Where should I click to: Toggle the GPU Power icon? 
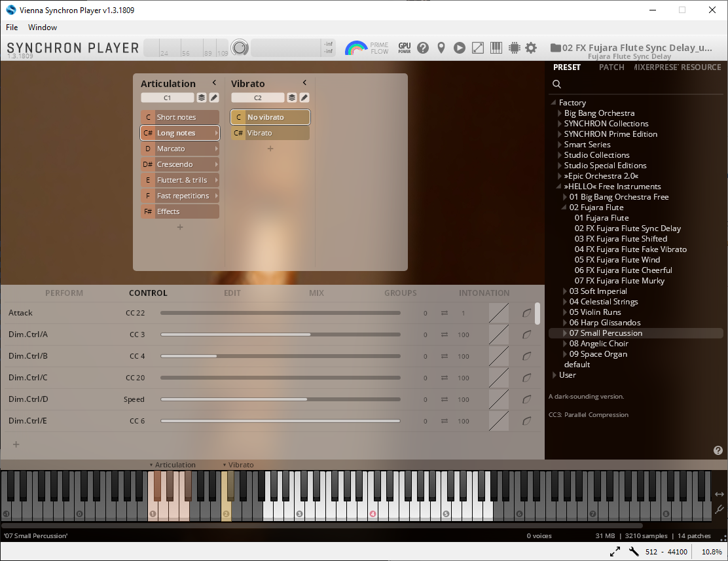pos(405,47)
